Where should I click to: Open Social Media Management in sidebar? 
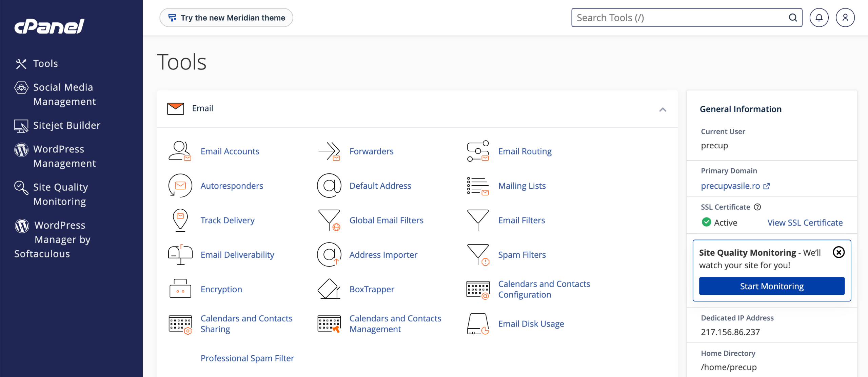(55, 94)
